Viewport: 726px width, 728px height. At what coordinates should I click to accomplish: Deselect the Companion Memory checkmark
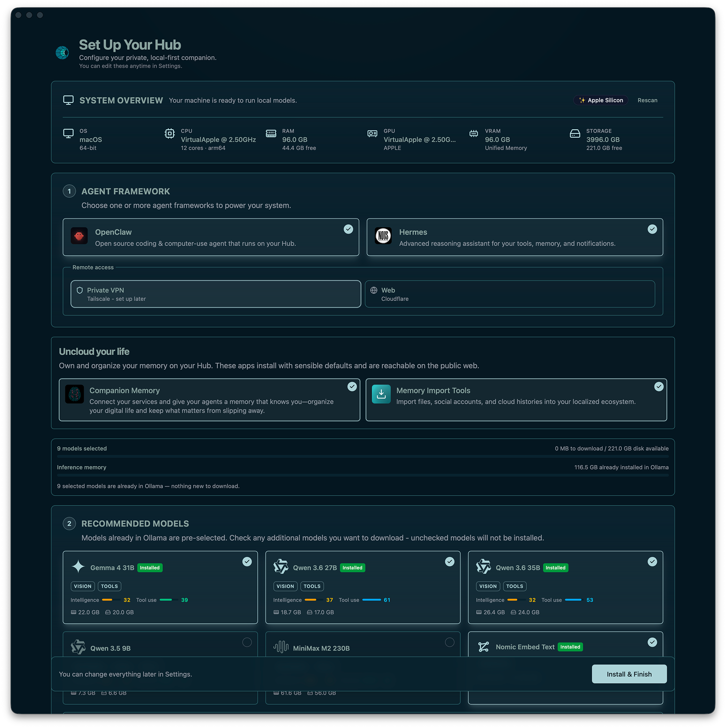click(x=352, y=386)
